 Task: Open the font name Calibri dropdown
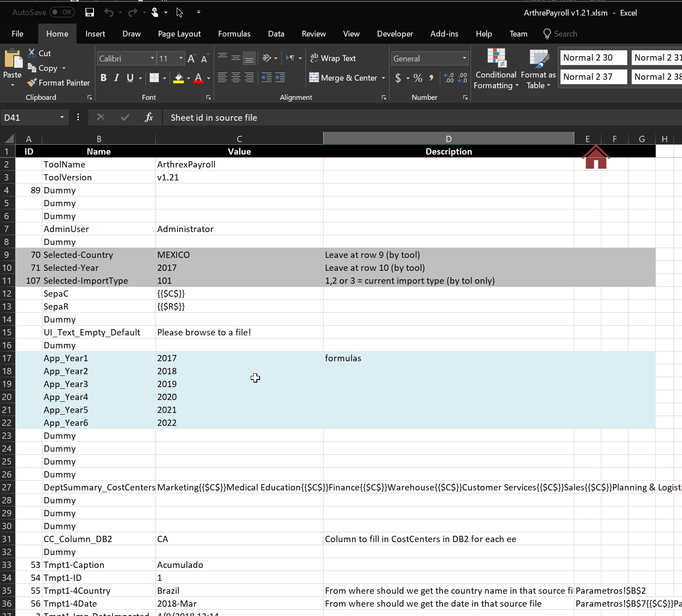coord(152,58)
